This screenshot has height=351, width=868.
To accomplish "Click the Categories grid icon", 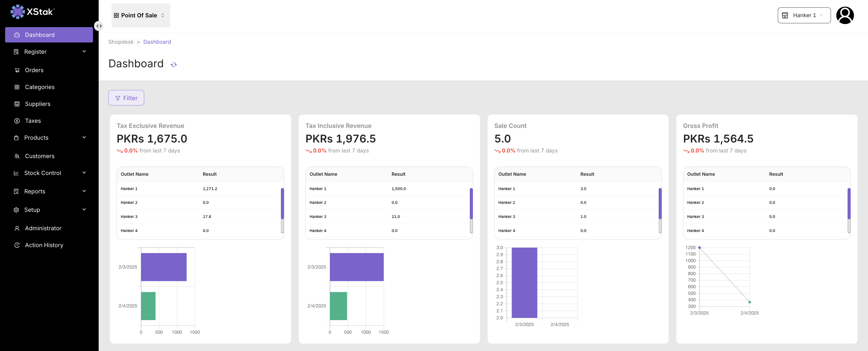I will (17, 87).
